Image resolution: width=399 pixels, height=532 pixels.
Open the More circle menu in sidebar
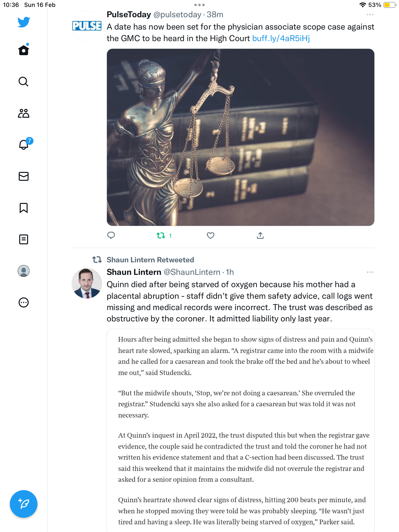(x=24, y=302)
